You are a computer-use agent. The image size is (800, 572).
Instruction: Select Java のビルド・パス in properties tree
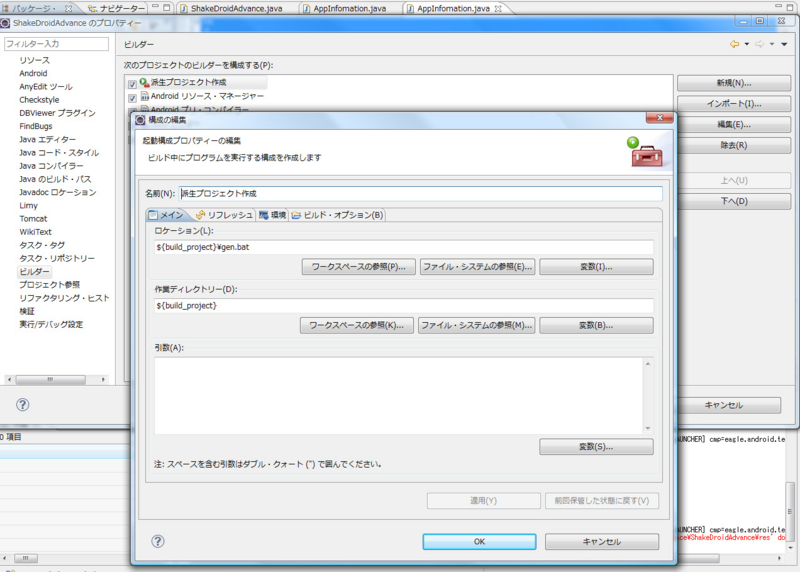coord(55,180)
